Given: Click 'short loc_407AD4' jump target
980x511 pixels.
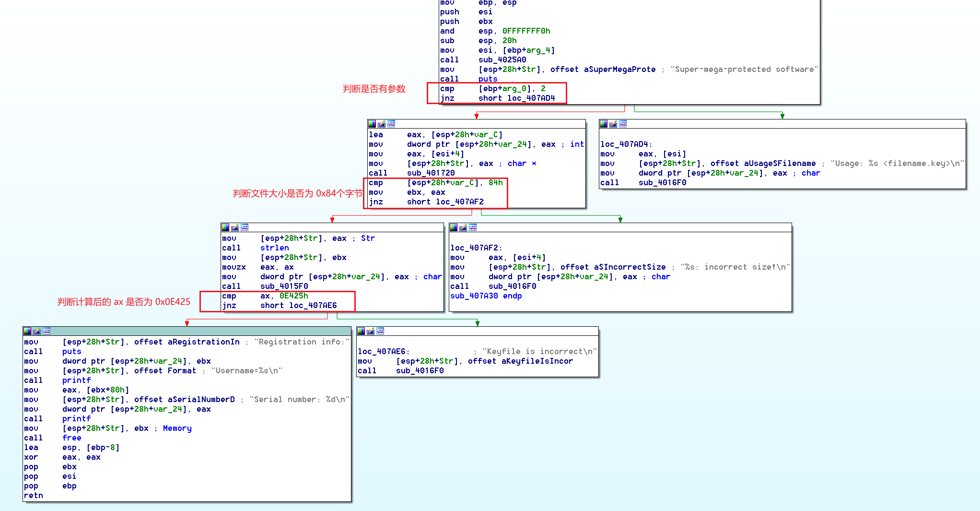Looking at the screenshot, I should click(x=516, y=98).
